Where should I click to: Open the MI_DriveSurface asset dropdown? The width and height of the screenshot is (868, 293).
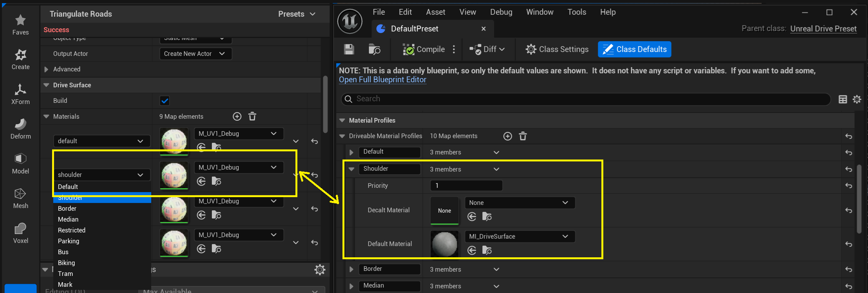520,236
